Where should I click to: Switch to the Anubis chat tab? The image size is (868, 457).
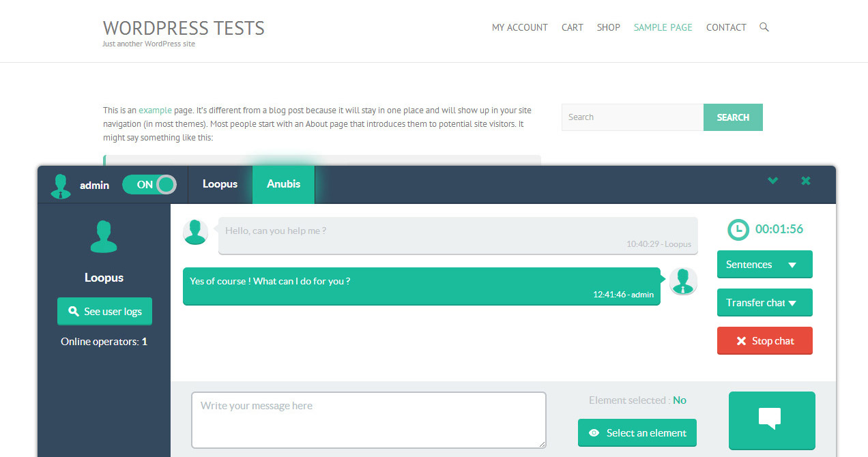pos(283,184)
